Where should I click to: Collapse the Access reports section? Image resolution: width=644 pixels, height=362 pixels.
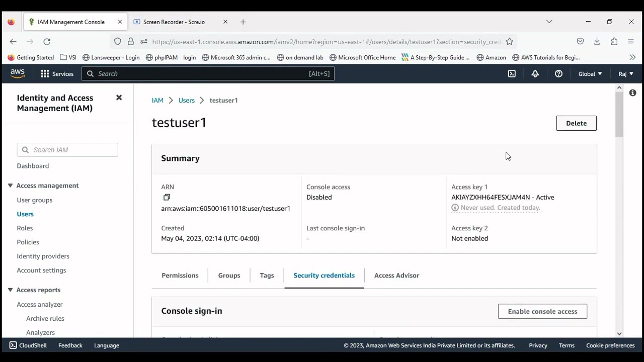(x=10, y=290)
